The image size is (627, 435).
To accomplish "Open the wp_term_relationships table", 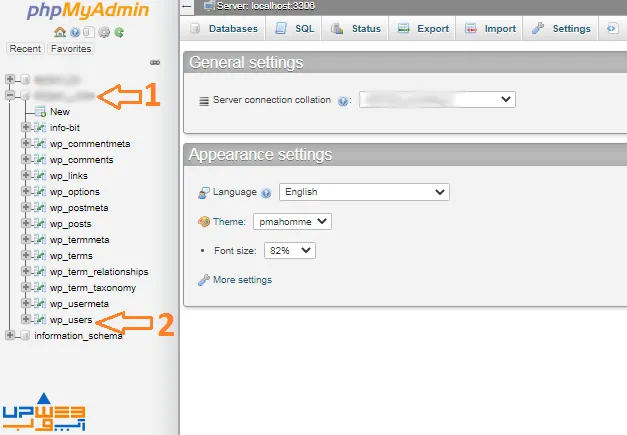I will (x=99, y=272).
